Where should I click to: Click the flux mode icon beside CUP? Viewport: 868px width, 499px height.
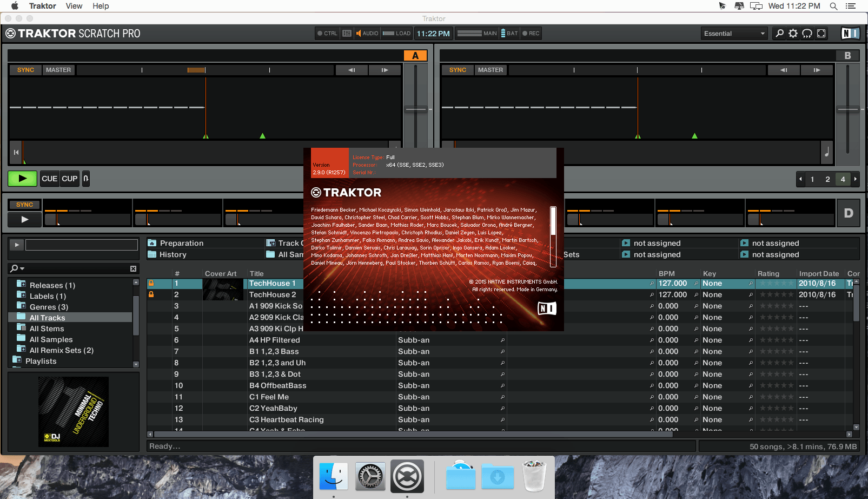86,179
